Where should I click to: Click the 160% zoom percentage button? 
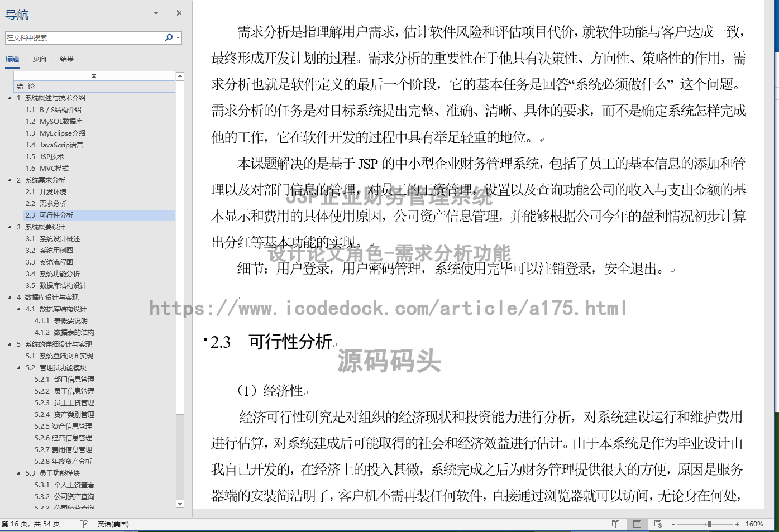(x=755, y=524)
